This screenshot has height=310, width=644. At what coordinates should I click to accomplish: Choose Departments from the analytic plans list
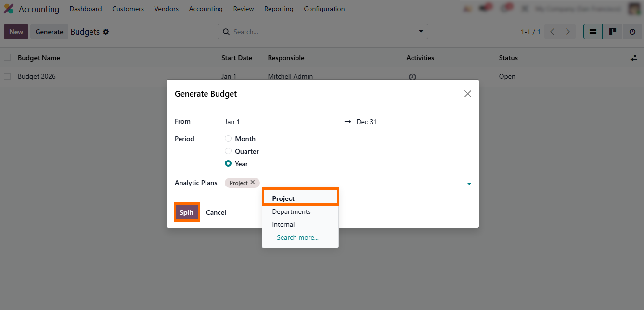pyautogui.click(x=291, y=211)
